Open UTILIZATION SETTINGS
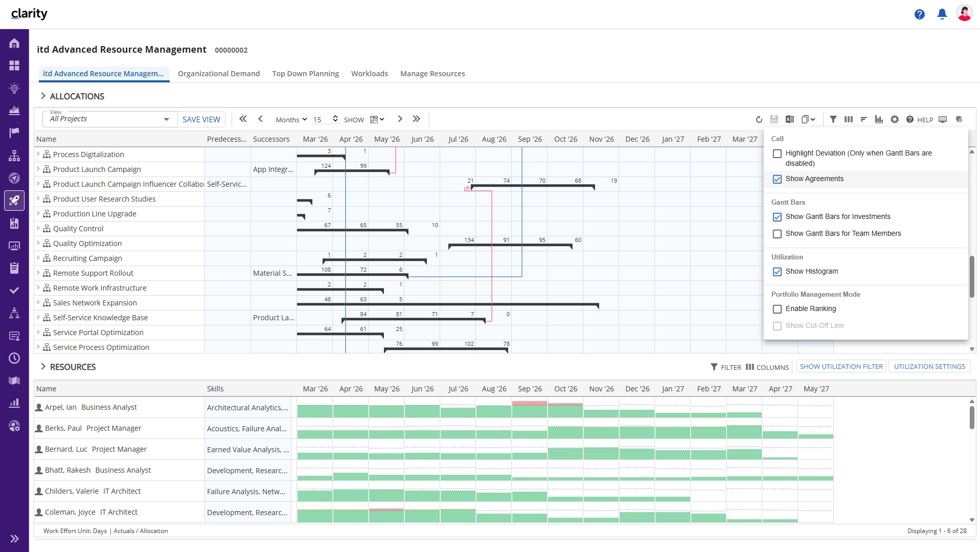 click(929, 366)
